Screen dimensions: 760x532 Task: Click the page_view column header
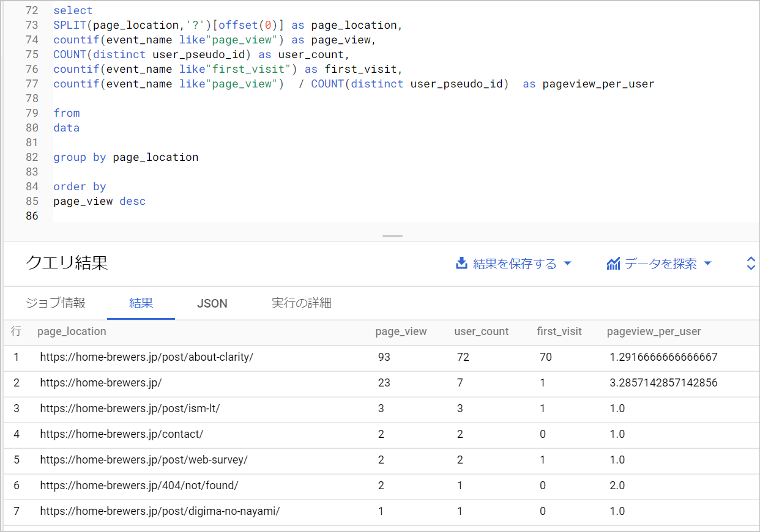[x=401, y=331]
